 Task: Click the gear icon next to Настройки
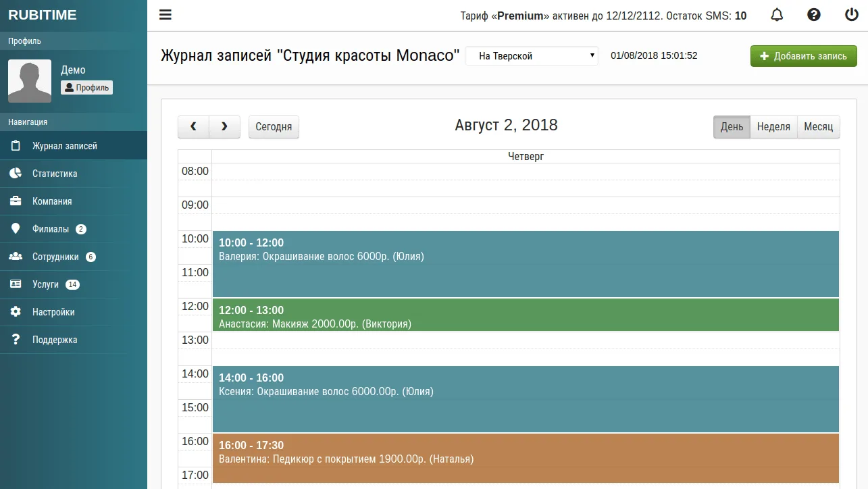[16, 312]
